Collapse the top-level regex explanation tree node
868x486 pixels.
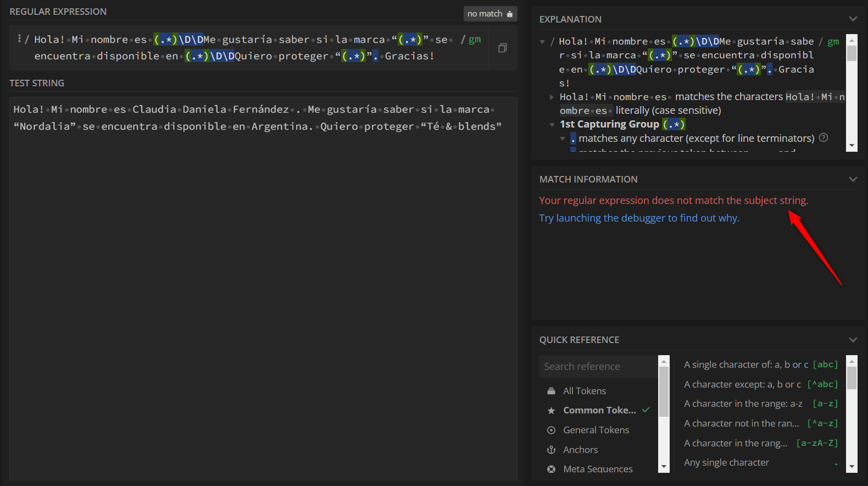point(543,42)
